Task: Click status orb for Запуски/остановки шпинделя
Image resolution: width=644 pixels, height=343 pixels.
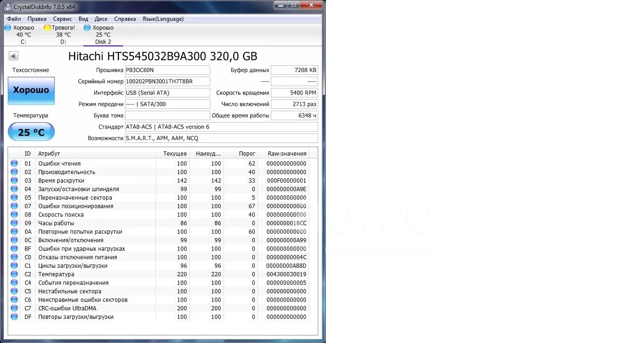Action: click(x=14, y=189)
